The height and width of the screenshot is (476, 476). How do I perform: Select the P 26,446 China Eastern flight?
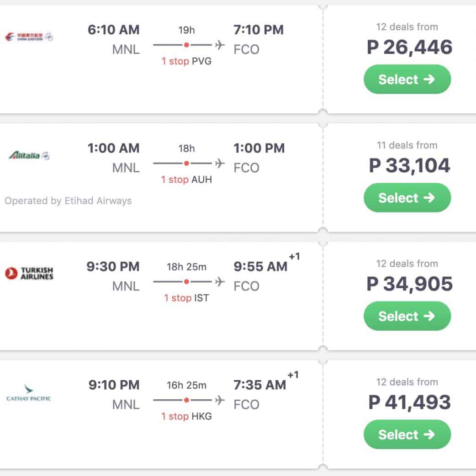tap(407, 79)
